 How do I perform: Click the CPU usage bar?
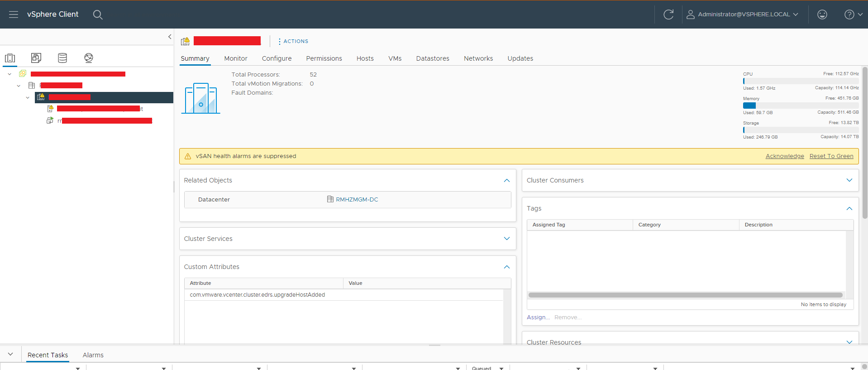[801, 81]
